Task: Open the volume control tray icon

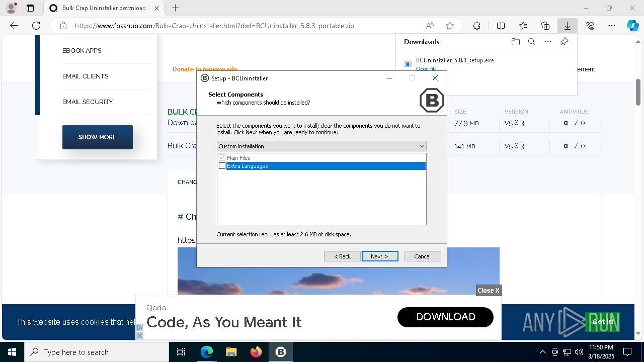Action: 579,352
